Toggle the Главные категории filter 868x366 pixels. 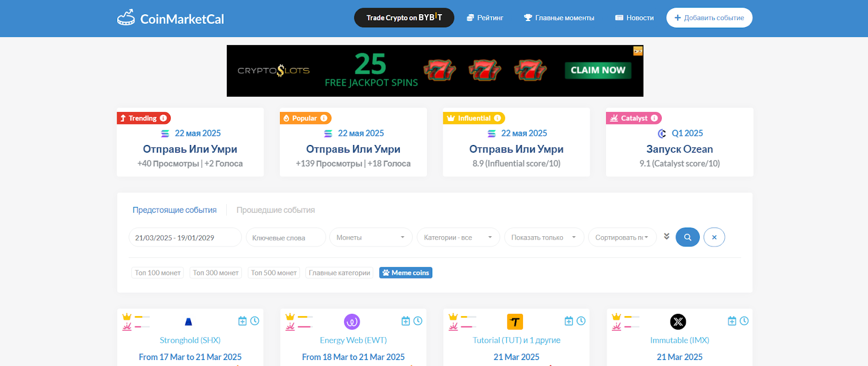340,273
